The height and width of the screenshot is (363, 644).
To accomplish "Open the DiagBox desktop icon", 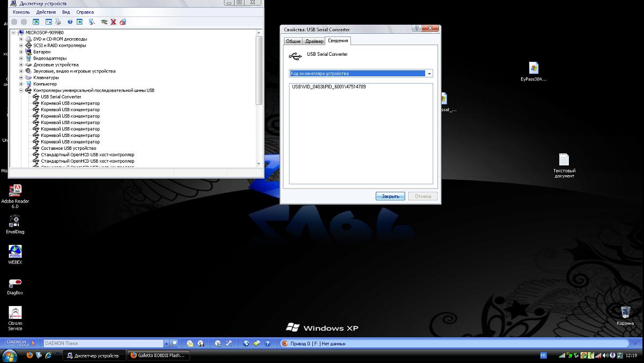I will point(15,286).
